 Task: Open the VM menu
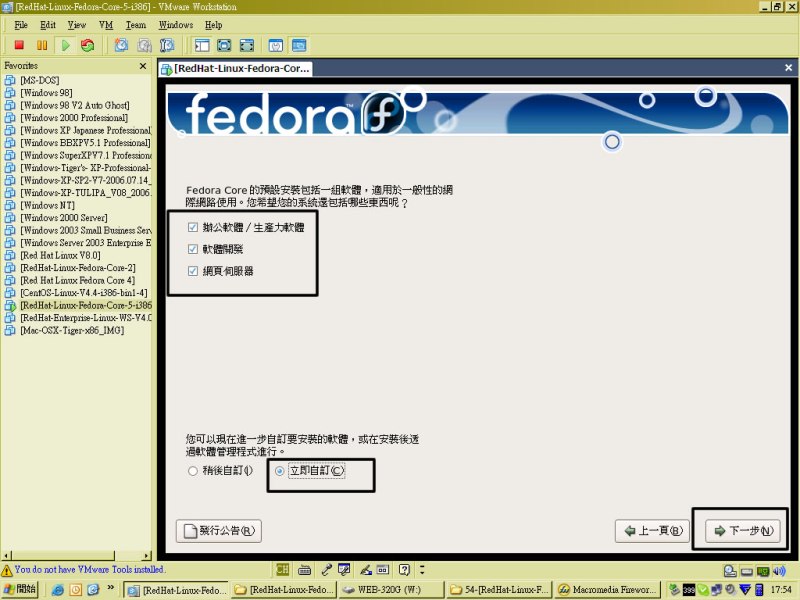[106, 25]
